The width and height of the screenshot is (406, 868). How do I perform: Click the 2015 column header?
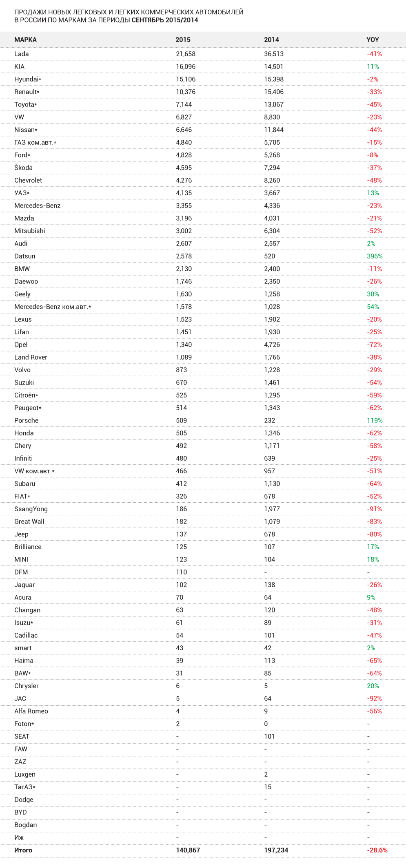tap(183, 40)
